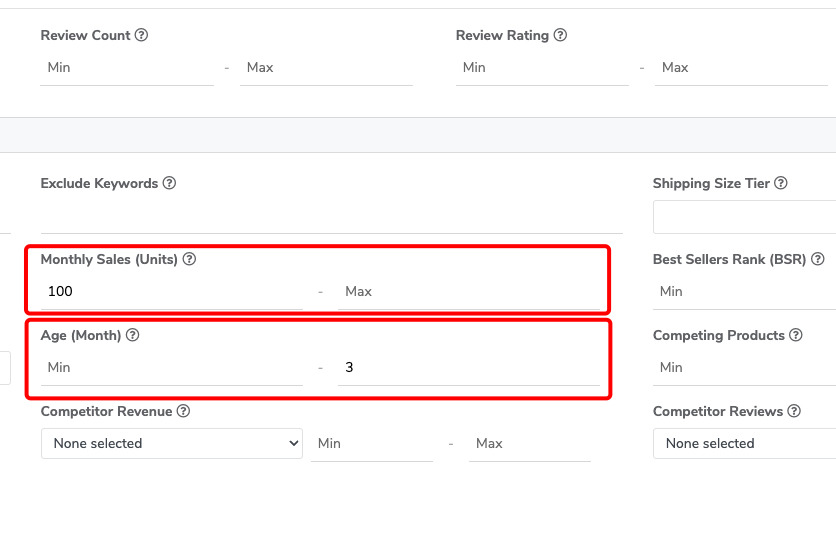
Task: Click Age (Month) Max field containing 3
Action: click(469, 367)
